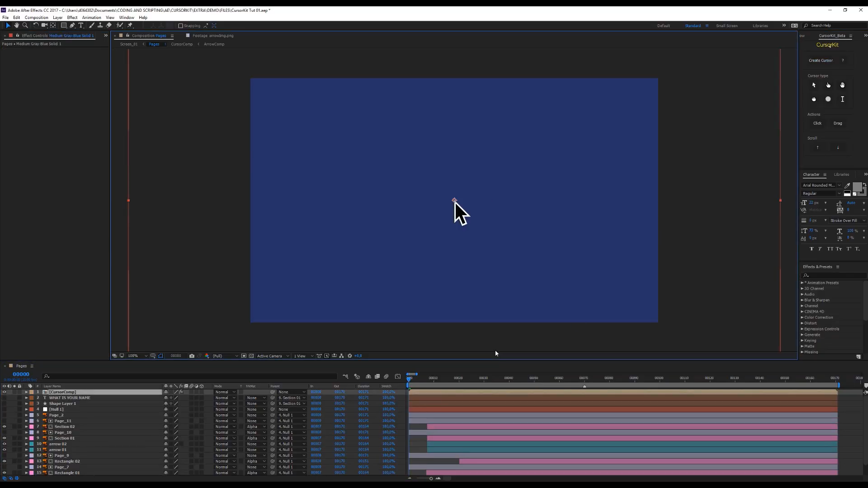The height and width of the screenshot is (488, 868).
Task: Select the Pen tool
Action: pos(72,25)
